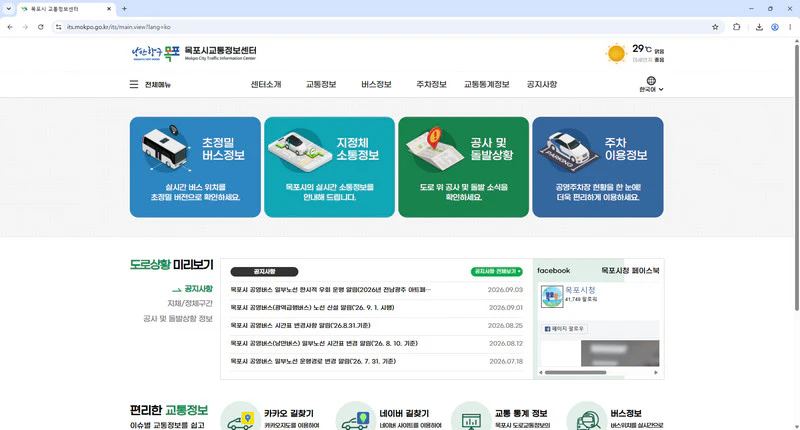Image resolution: width=800 pixels, height=430 pixels.
Task: Click browser forward arrow
Action: (x=25, y=27)
